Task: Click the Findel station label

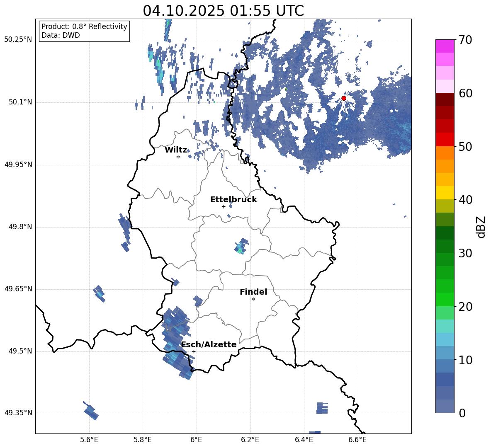Action: point(253,292)
